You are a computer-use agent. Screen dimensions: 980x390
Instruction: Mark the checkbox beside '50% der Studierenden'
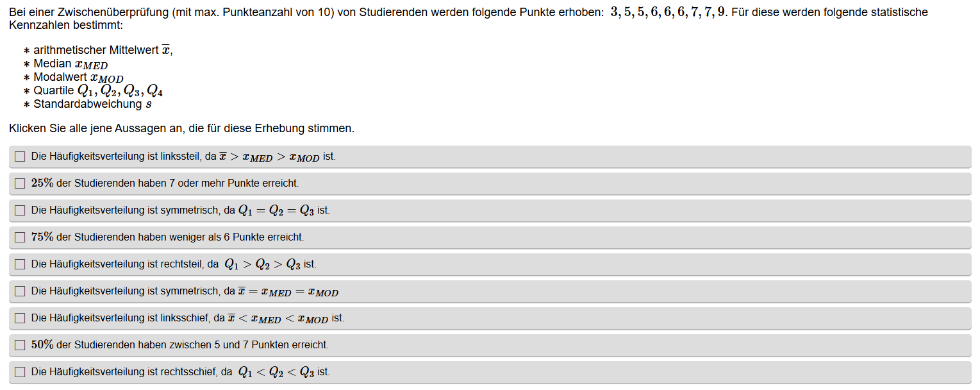20,345
